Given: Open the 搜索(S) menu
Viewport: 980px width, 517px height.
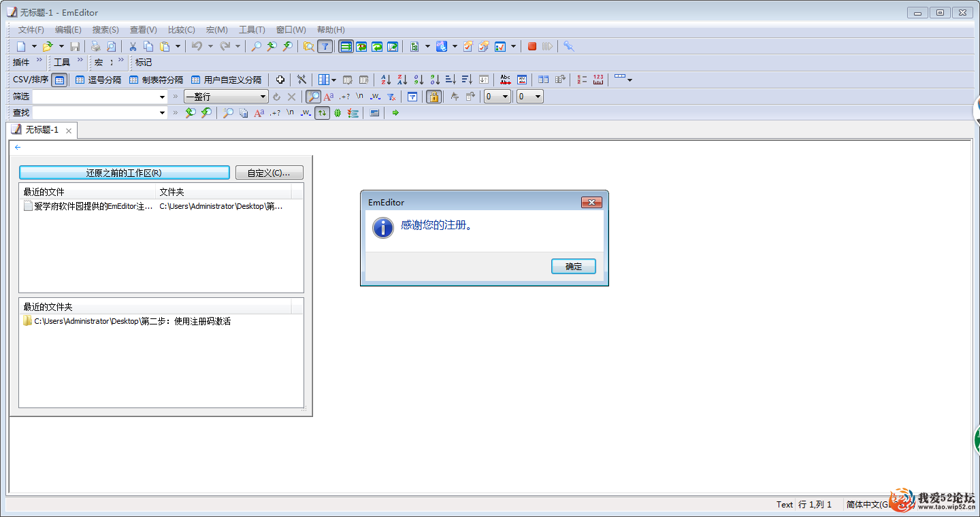Looking at the screenshot, I should coord(105,30).
